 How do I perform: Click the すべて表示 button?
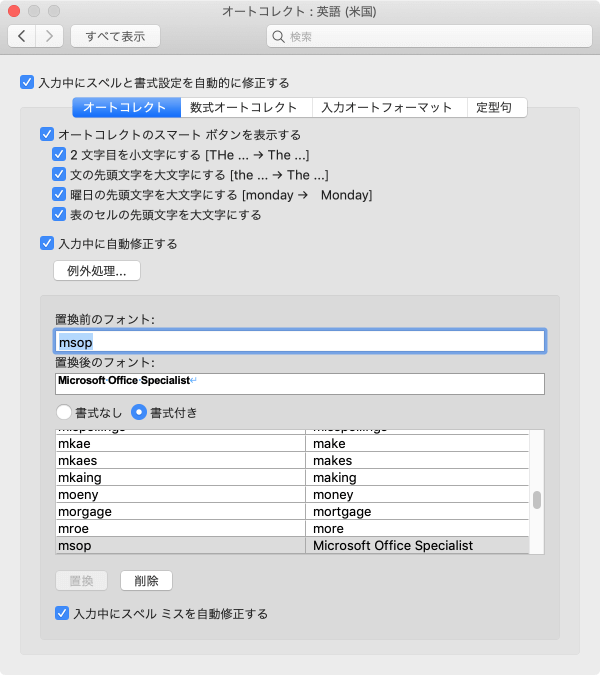(x=115, y=36)
